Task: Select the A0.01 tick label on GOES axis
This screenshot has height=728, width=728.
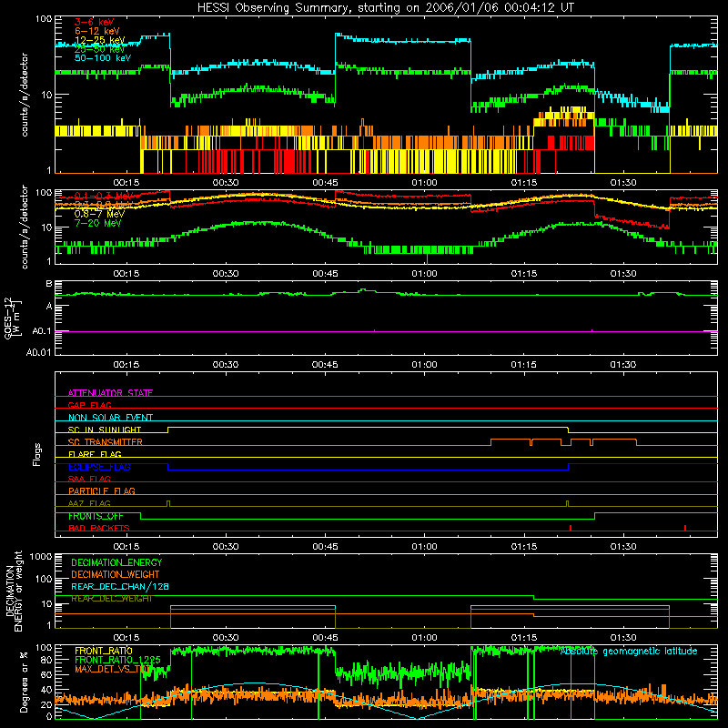Action: point(39,352)
